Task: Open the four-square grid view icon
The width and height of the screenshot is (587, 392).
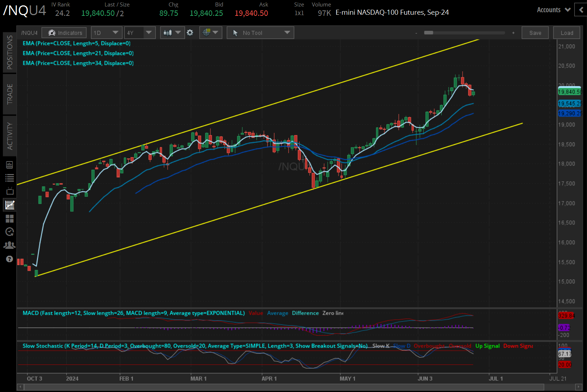Action: [10, 219]
